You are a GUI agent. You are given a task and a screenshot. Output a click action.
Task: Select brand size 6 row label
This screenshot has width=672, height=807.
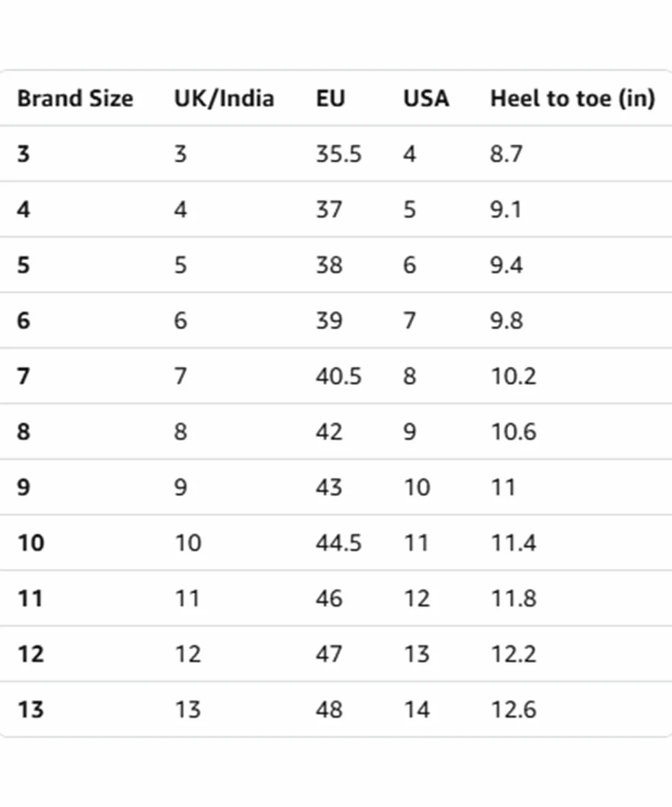pyautogui.click(x=23, y=320)
